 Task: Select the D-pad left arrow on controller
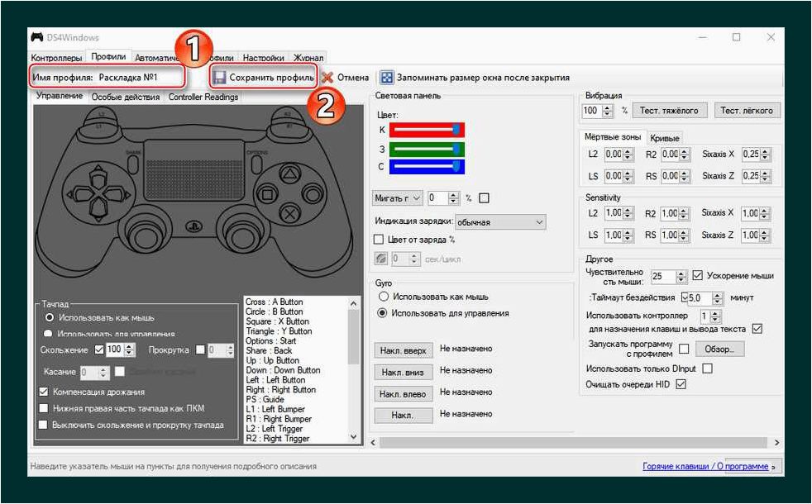(79, 194)
